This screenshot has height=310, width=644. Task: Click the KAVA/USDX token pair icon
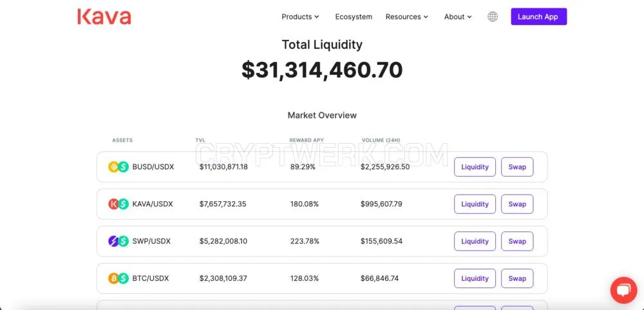click(118, 204)
